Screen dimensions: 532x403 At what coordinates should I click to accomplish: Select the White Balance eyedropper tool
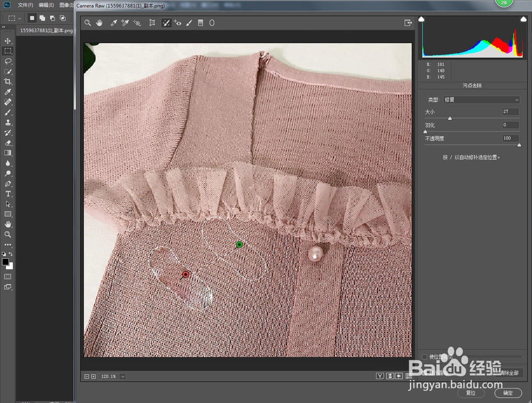[x=114, y=23]
